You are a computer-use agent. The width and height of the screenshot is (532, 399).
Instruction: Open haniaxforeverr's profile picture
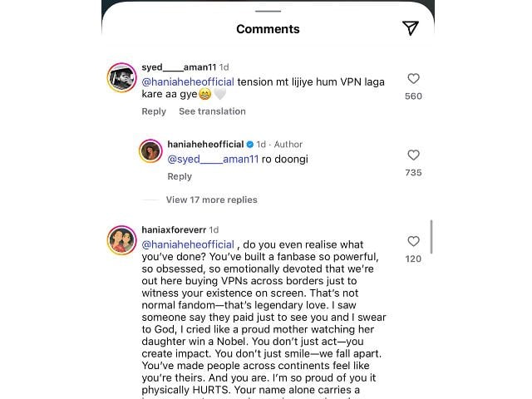[x=122, y=240]
